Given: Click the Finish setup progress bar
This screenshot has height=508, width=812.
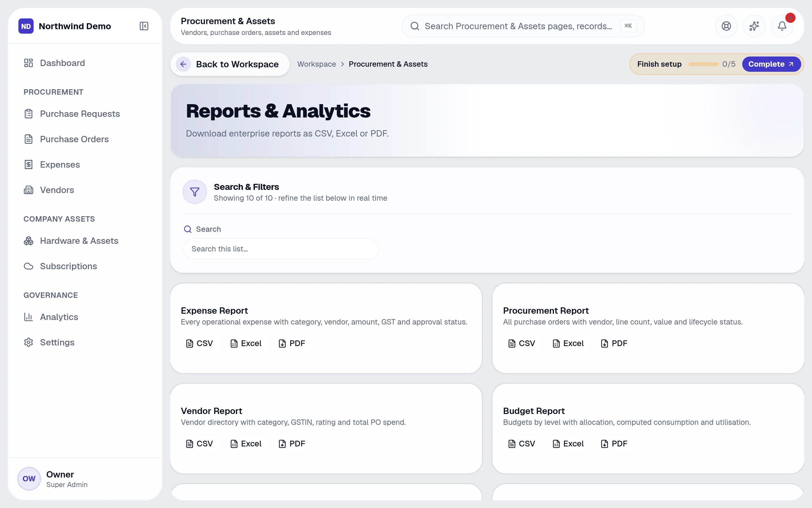Looking at the screenshot, I should 703,64.
